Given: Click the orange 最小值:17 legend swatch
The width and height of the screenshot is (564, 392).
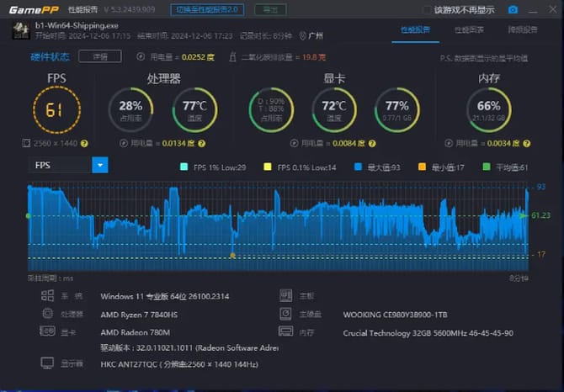Looking at the screenshot, I should coord(422,167).
